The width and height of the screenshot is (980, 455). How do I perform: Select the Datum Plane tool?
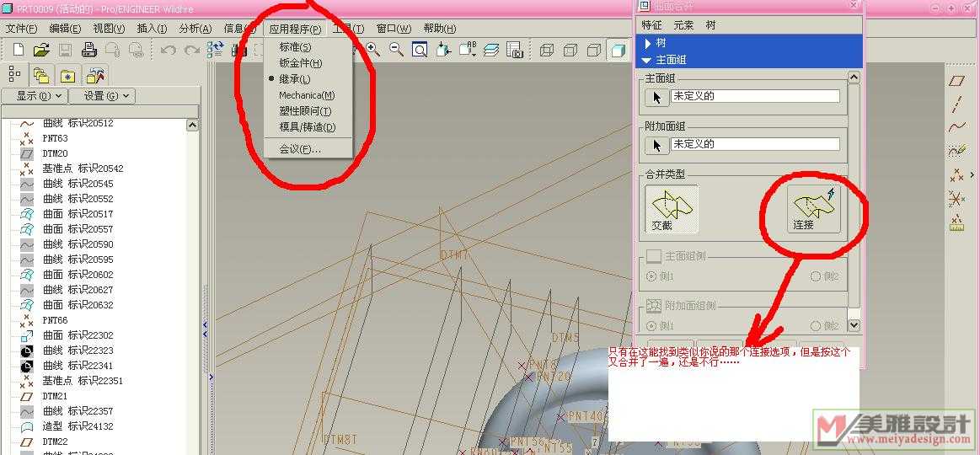(957, 80)
